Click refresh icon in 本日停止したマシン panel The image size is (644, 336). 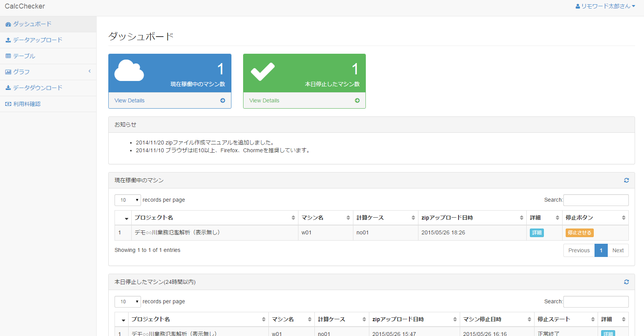point(626,282)
